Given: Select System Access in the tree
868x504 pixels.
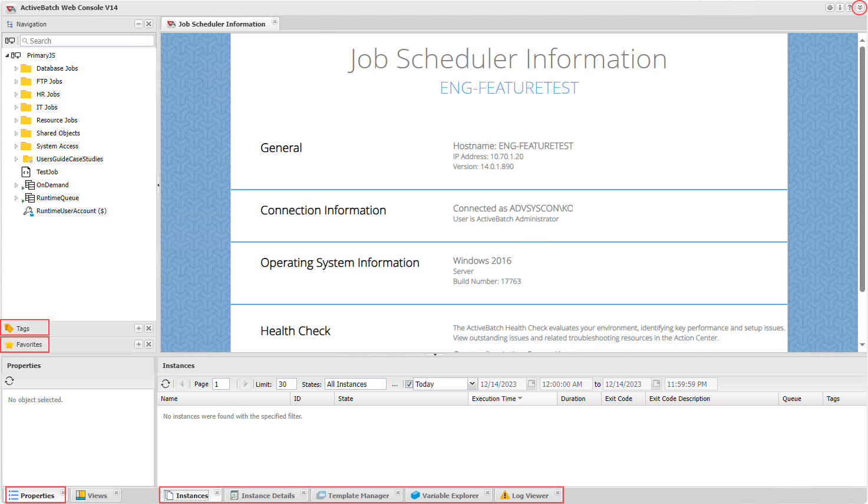Looking at the screenshot, I should point(57,146).
